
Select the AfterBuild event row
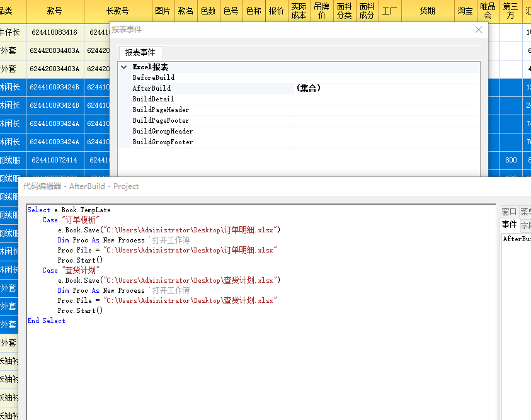(x=299, y=88)
